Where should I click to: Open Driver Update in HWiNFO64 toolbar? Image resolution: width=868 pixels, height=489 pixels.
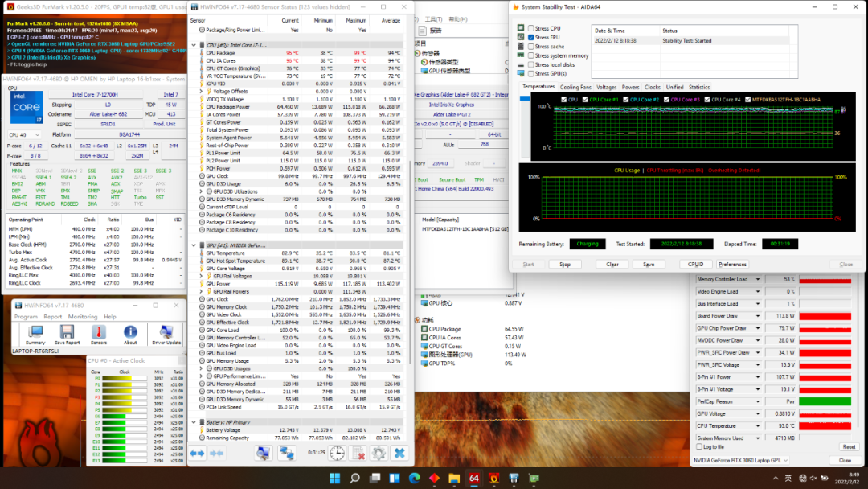tap(166, 335)
